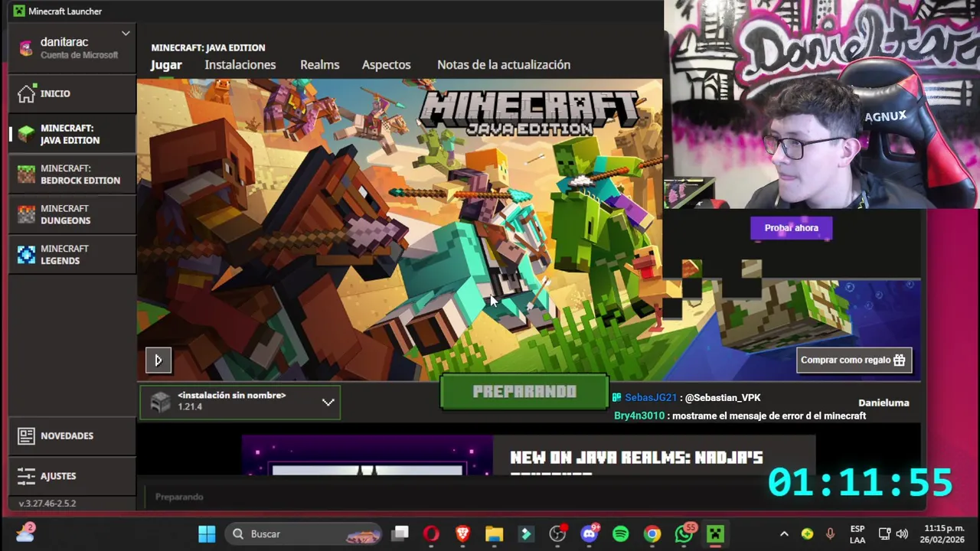Open the installation selector dropdown arrow
The width and height of the screenshot is (980, 551).
(x=328, y=402)
